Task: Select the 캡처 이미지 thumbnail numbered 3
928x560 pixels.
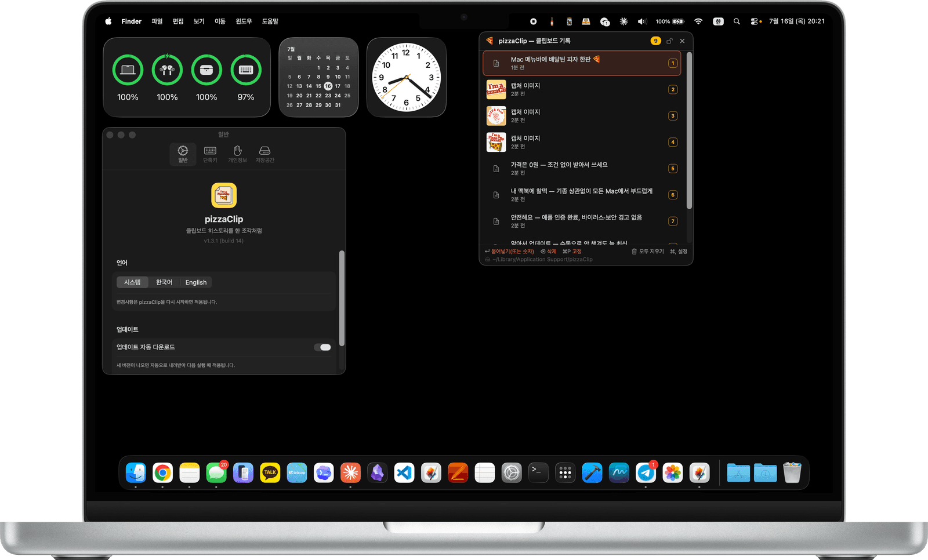Action: 496,116
